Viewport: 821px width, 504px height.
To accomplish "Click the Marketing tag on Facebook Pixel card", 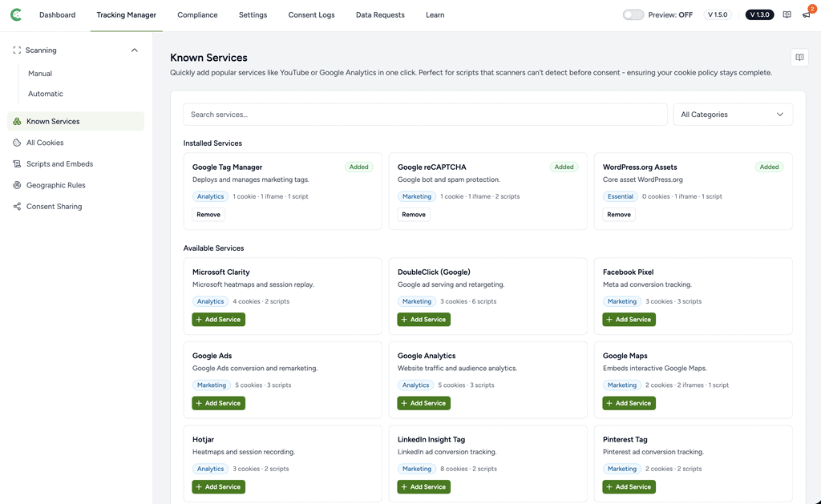I will 622,301.
